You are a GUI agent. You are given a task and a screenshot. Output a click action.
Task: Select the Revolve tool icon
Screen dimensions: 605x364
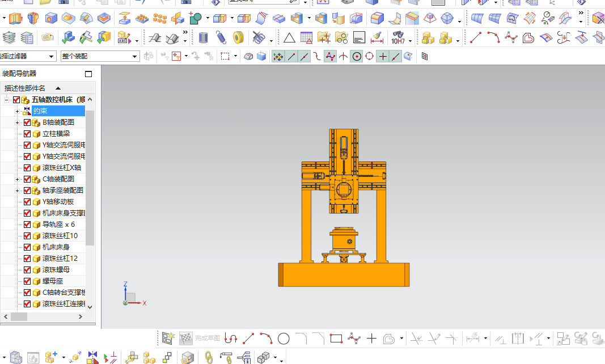pyautogui.click(x=33, y=18)
